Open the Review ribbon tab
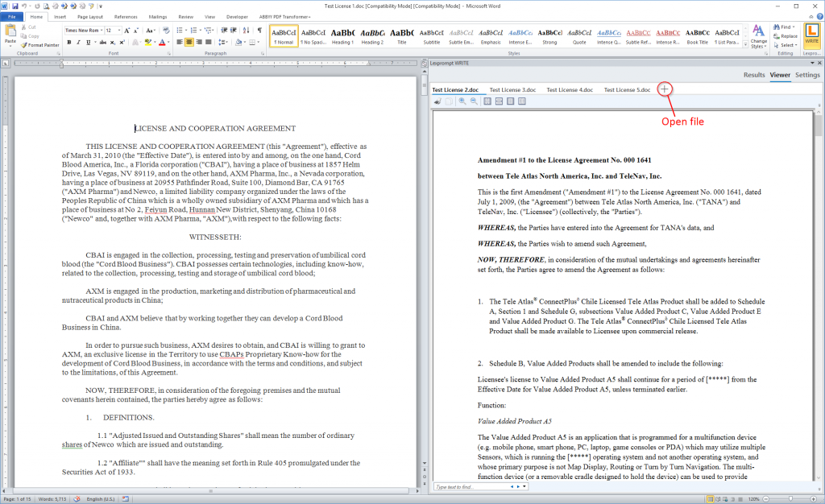 pyautogui.click(x=186, y=17)
